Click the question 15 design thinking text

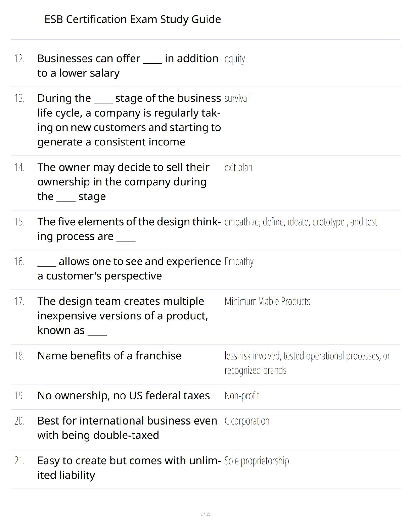(x=129, y=229)
